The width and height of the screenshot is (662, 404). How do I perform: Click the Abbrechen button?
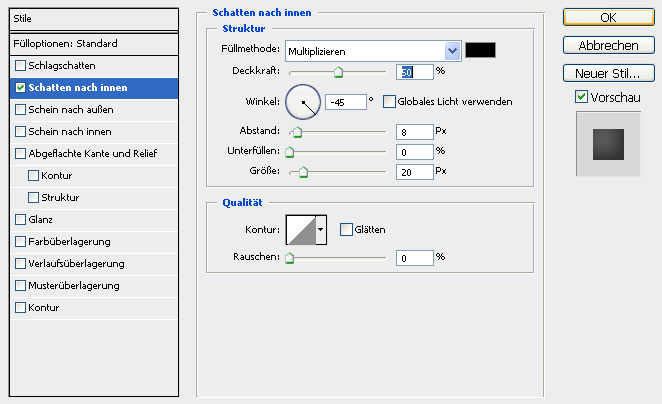coord(608,45)
